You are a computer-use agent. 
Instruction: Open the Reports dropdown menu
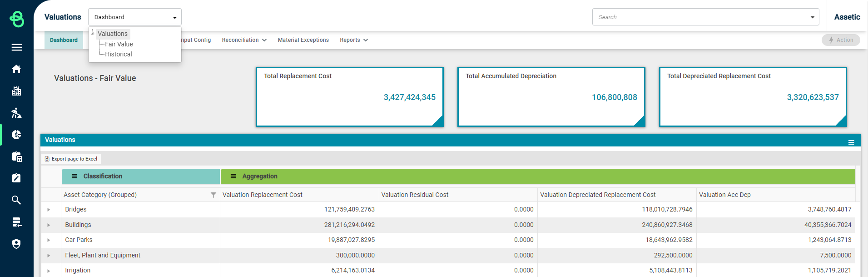click(353, 40)
